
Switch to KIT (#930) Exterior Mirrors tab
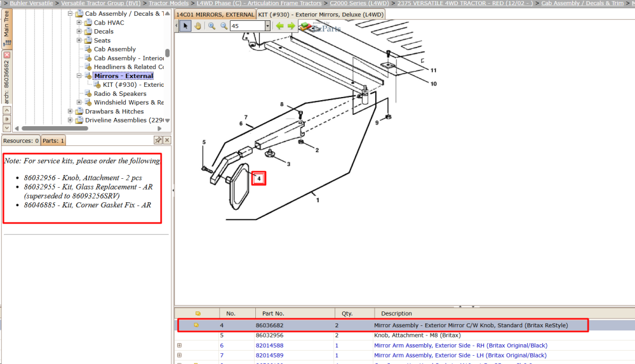321,15
